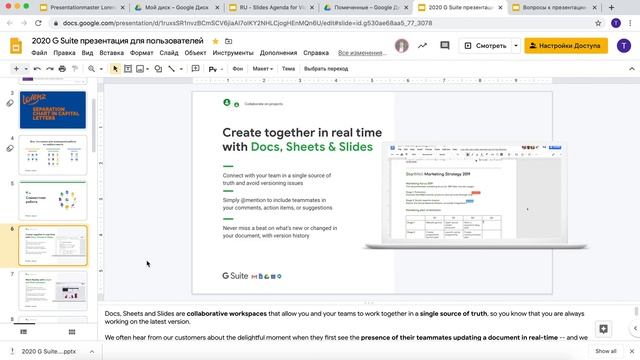Activate the paint format tool
The width and height of the screenshot is (640, 360).
(x=75, y=69)
